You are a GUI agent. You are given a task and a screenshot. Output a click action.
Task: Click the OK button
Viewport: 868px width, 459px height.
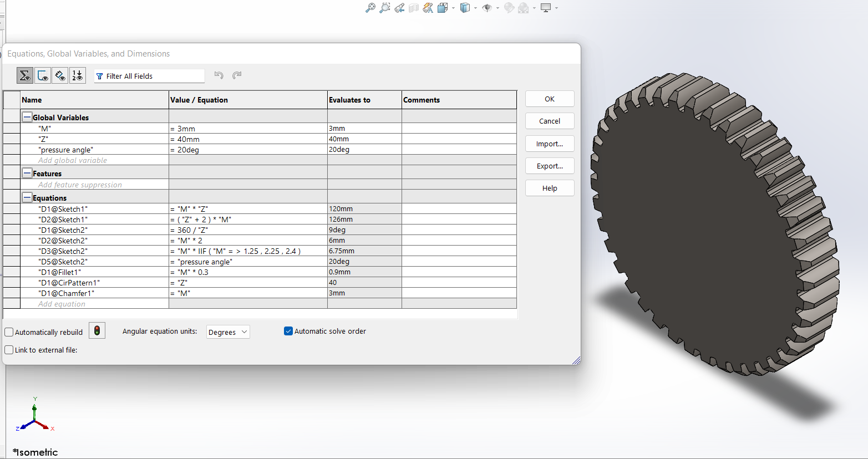click(550, 99)
